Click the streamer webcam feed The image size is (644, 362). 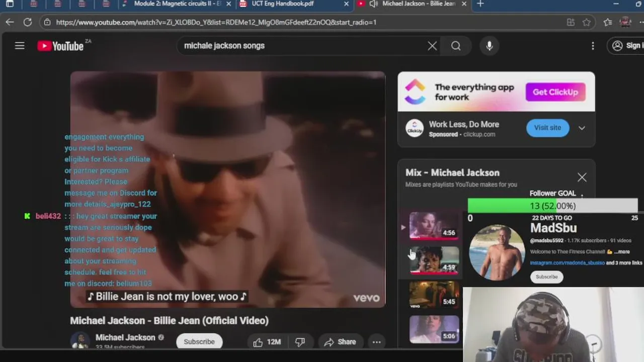553,324
